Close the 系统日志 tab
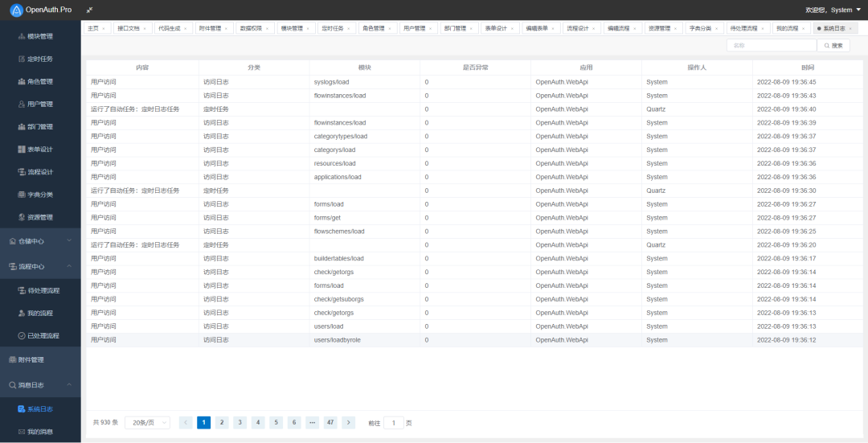The image size is (868, 443). pyautogui.click(x=851, y=28)
